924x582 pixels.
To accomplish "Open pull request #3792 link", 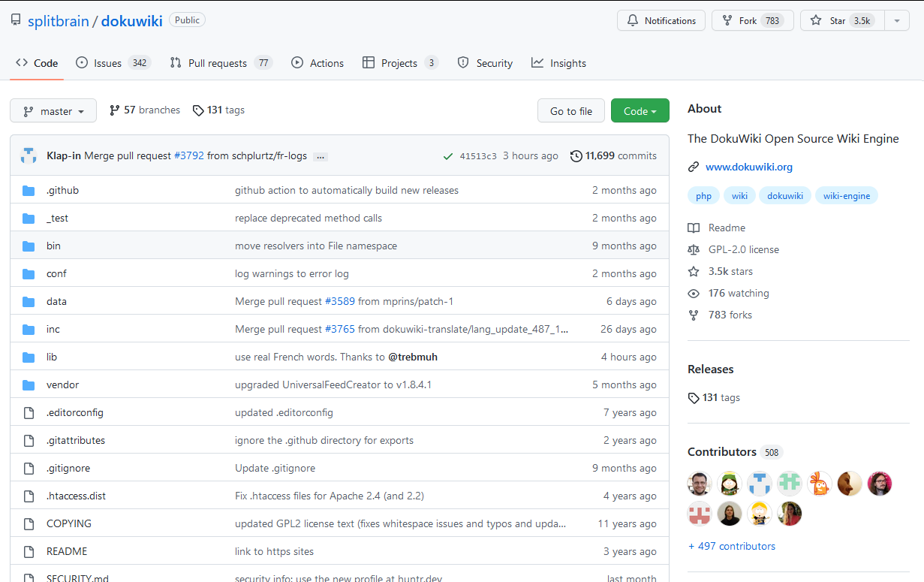I will 189,156.
